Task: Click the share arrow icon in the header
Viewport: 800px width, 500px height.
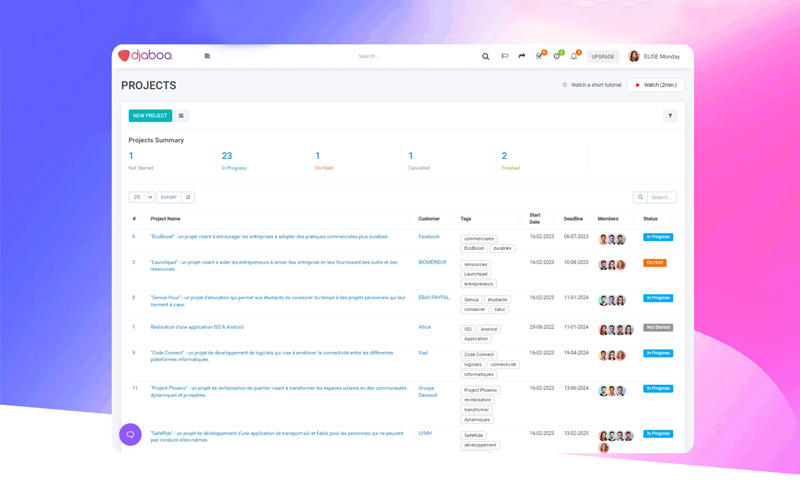Action: coord(521,56)
